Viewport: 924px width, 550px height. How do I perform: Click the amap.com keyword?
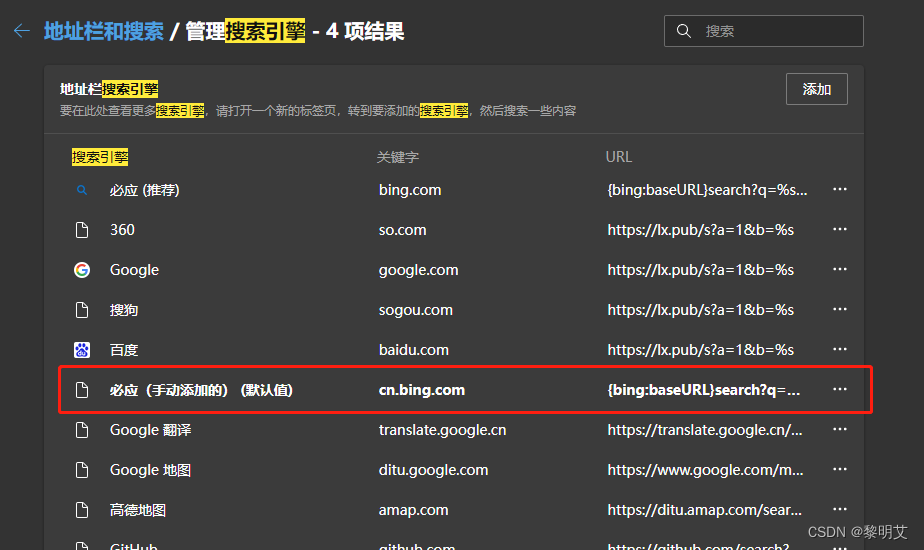point(414,511)
